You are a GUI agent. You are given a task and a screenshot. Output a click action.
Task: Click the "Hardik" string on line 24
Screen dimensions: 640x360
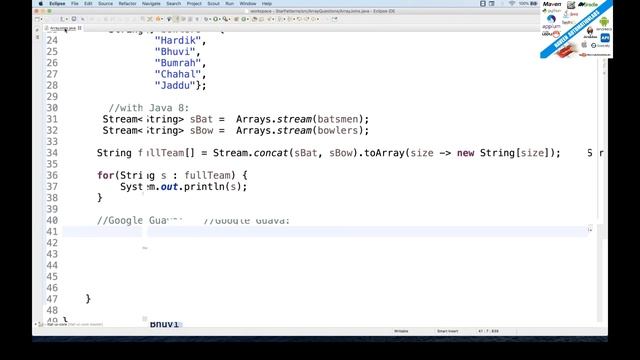(x=178, y=40)
